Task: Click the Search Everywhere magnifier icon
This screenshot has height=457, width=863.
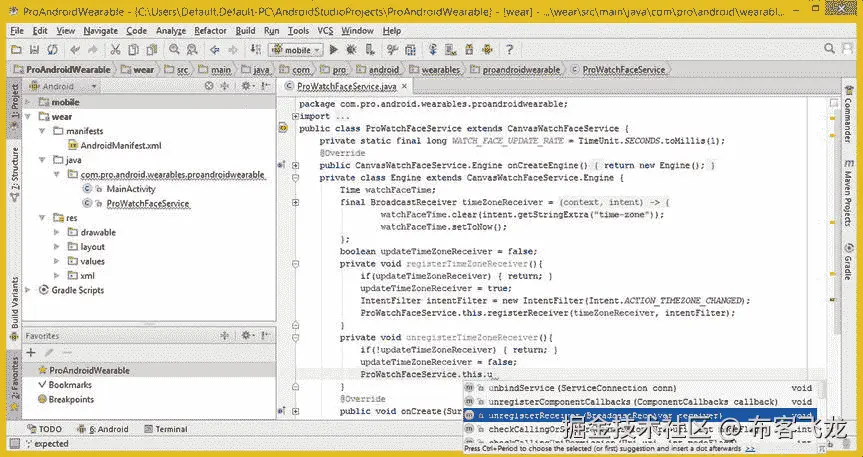Action: pyautogui.click(x=829, y=49)
